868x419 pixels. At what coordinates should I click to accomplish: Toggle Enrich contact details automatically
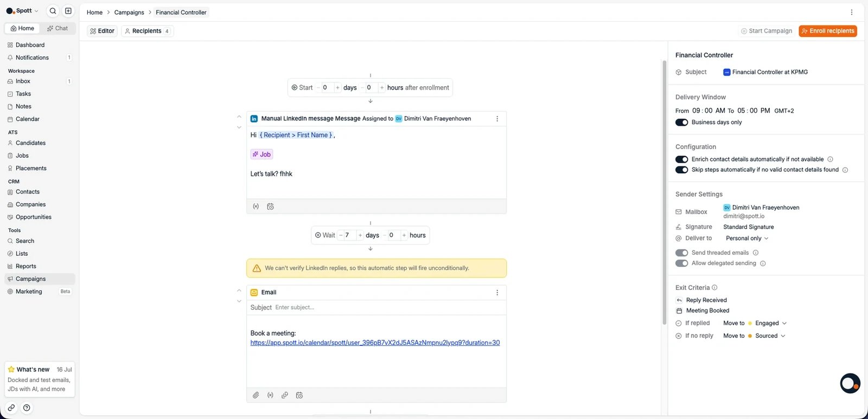[x=681, y=159]
